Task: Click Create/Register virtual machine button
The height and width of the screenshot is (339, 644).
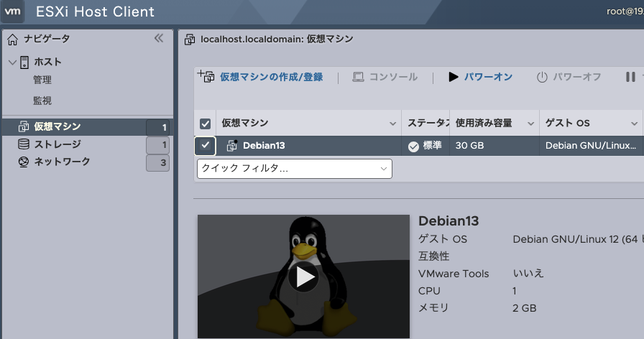Action: [x=272, y=77]
